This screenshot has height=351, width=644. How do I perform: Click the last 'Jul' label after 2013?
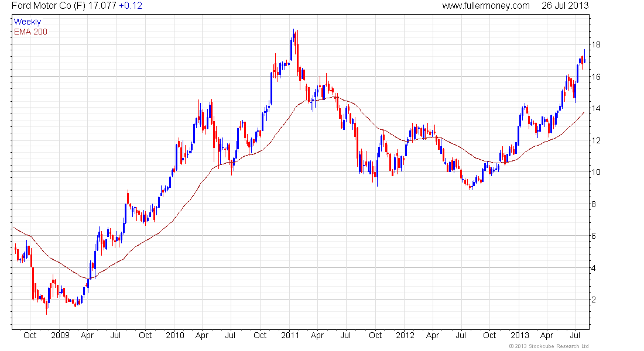click(575, 335)
